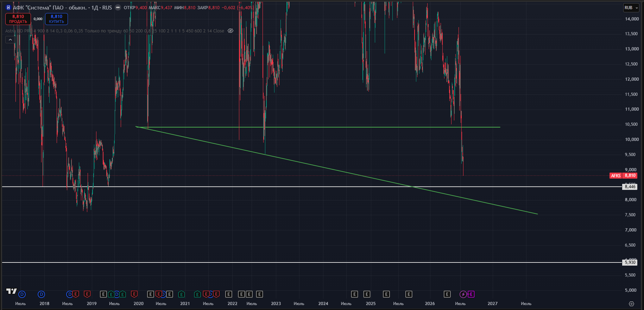This screenshot has height=310, width=644.
Task: Open the purple upcoming earnings marker
Action: pos(471,294)
